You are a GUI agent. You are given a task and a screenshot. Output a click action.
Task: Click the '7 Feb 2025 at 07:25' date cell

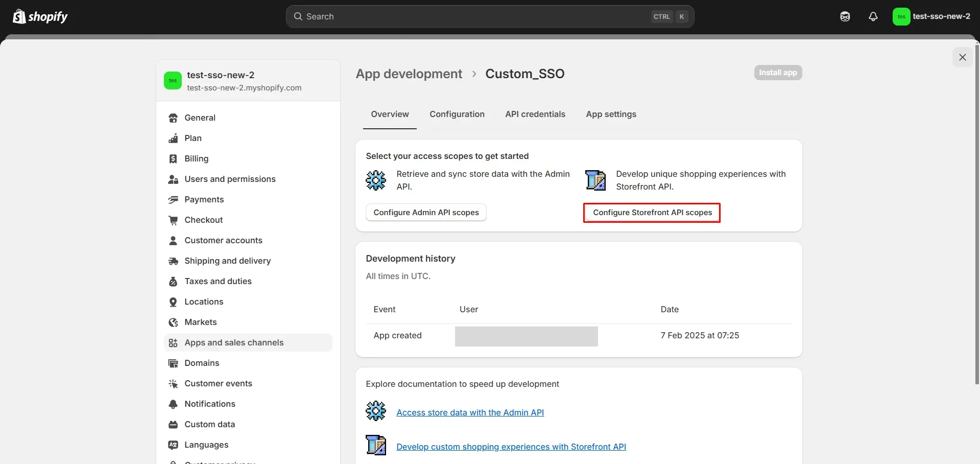click(700, 336)
